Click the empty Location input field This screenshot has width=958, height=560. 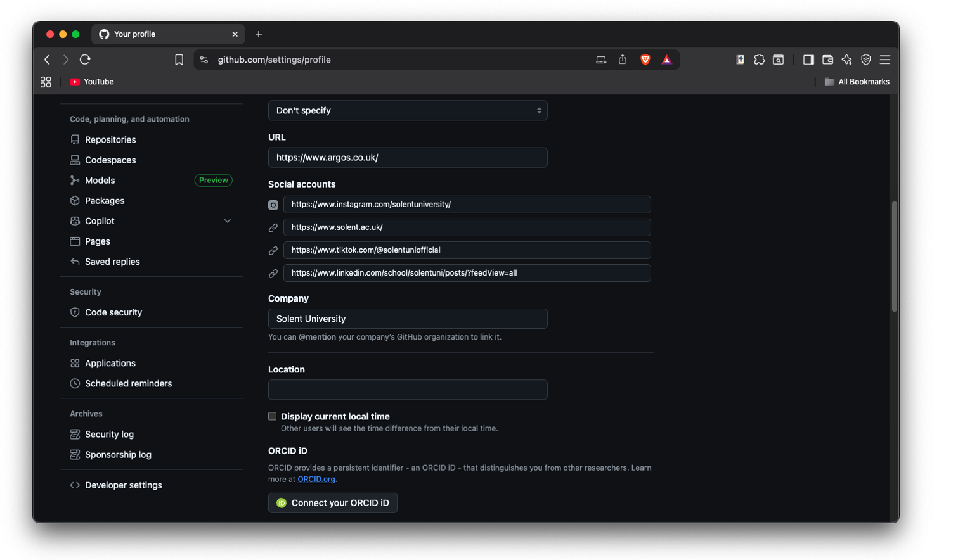tap(407, 390)
